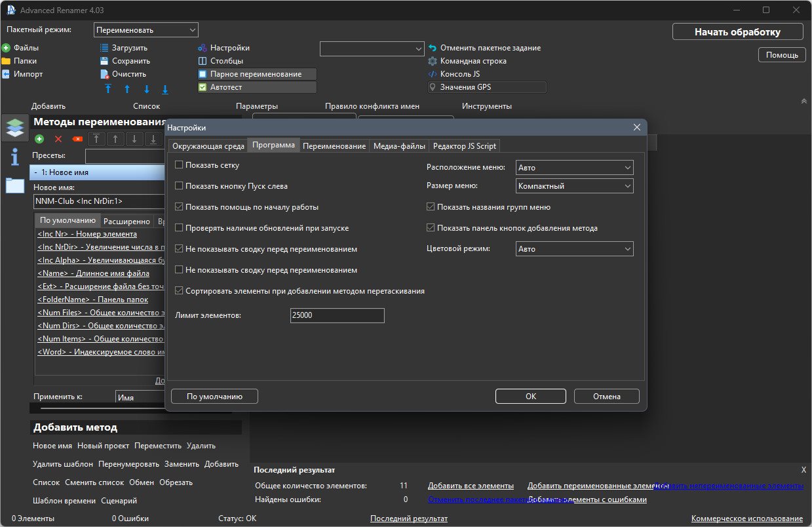Move item to top with blue arrow
The height and width of the screenshot is (527, 812).
point(108,89)
